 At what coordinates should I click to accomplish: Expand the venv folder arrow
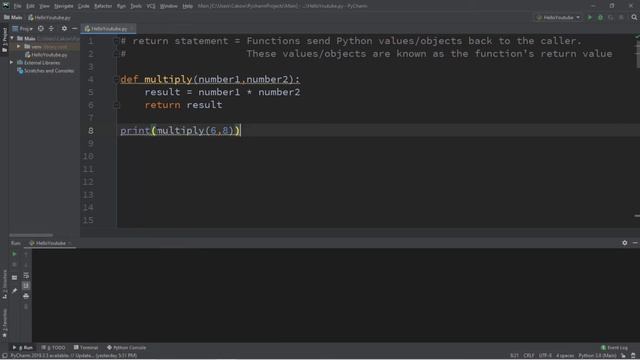(18, 47)
